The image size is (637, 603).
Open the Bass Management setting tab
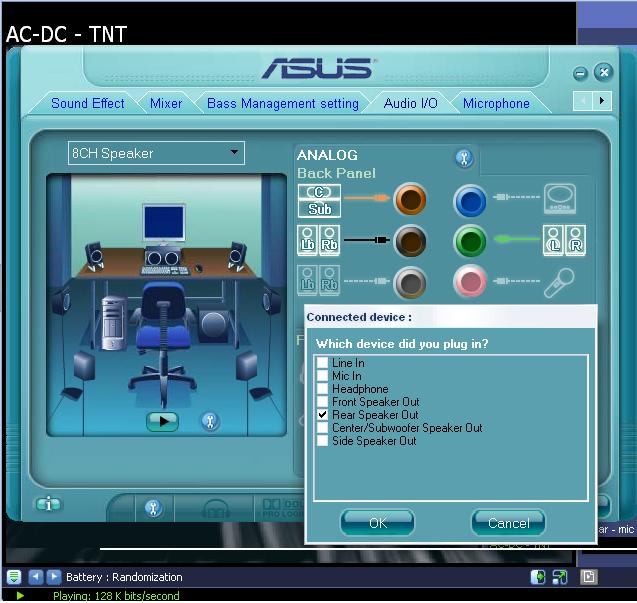click(x=283, y=103)
